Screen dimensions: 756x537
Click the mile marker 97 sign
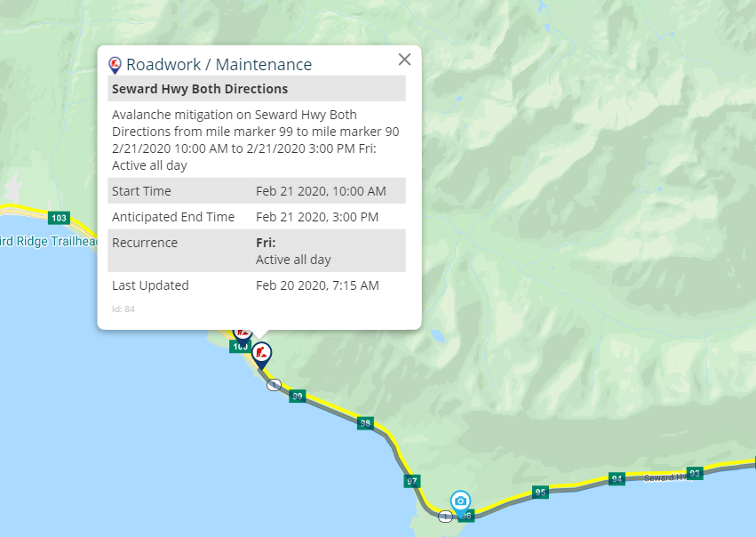411,481
